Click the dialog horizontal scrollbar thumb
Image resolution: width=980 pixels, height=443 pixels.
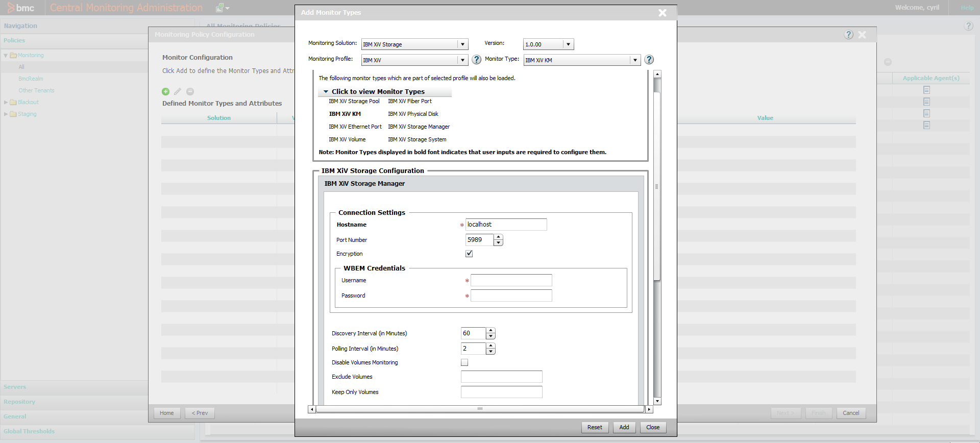pos(480,409)
